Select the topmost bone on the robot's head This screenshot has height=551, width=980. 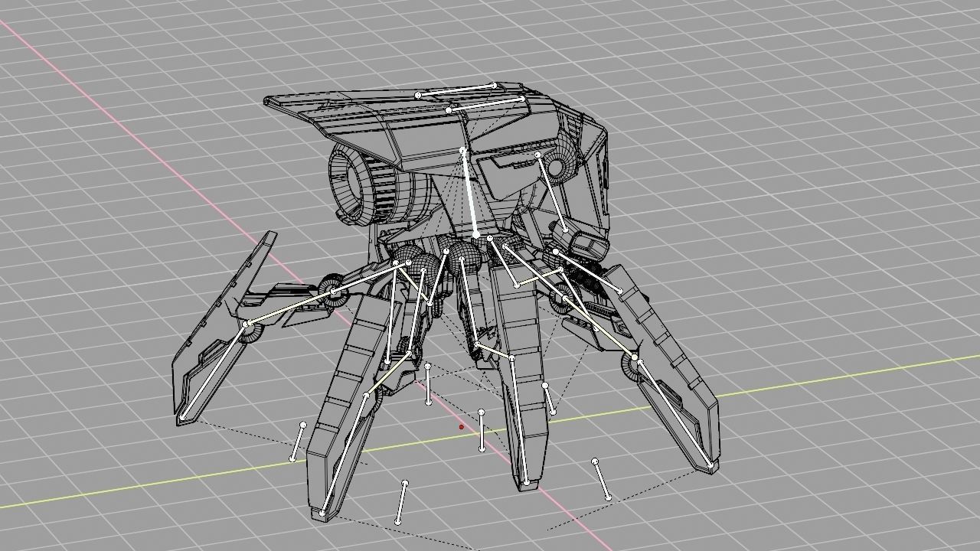pos(456,90)
